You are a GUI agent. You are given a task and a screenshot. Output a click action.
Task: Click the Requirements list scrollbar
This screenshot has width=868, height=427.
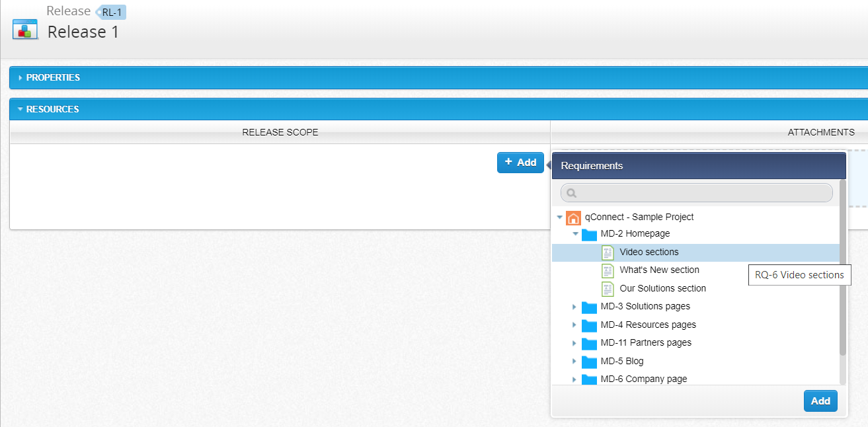click(842, 268)
